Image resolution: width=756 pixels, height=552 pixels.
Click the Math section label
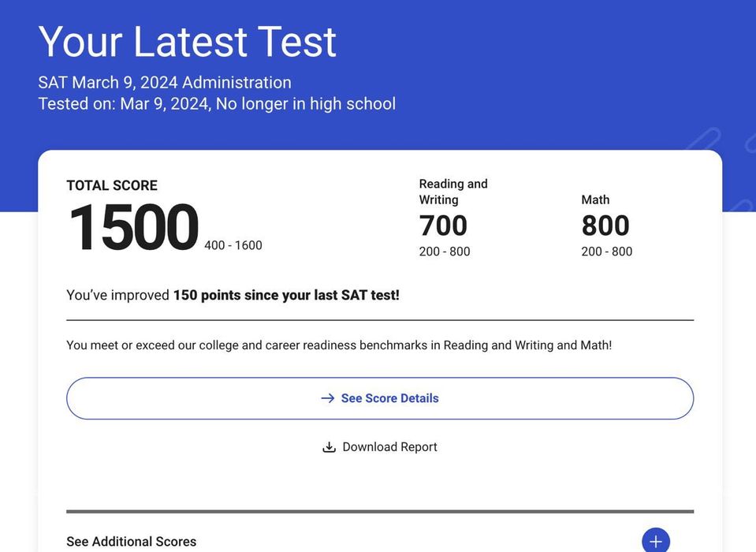(x=595, y=200)
